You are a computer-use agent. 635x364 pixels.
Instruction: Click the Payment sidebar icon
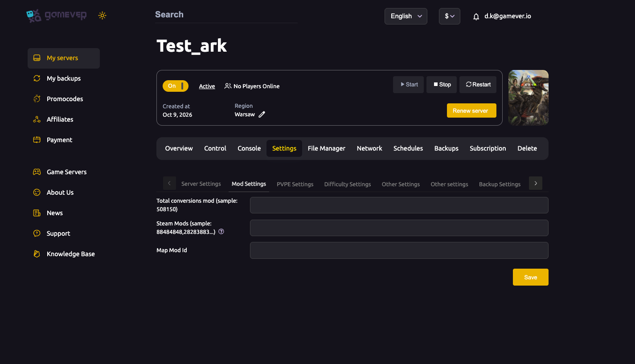37,140
